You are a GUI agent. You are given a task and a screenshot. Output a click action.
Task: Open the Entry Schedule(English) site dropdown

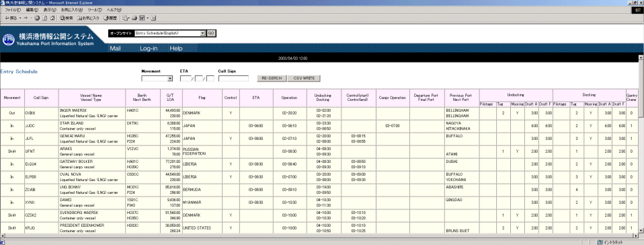pos(169,33)
